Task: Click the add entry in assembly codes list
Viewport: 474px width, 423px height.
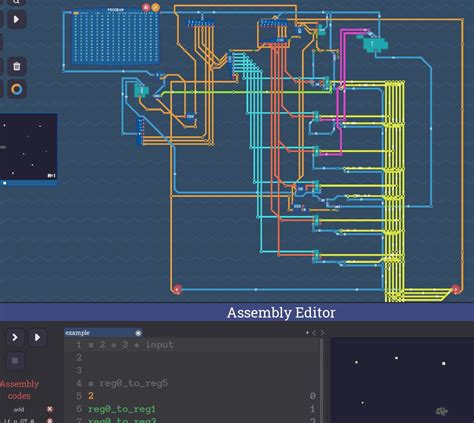Action: tap(19, 409)
